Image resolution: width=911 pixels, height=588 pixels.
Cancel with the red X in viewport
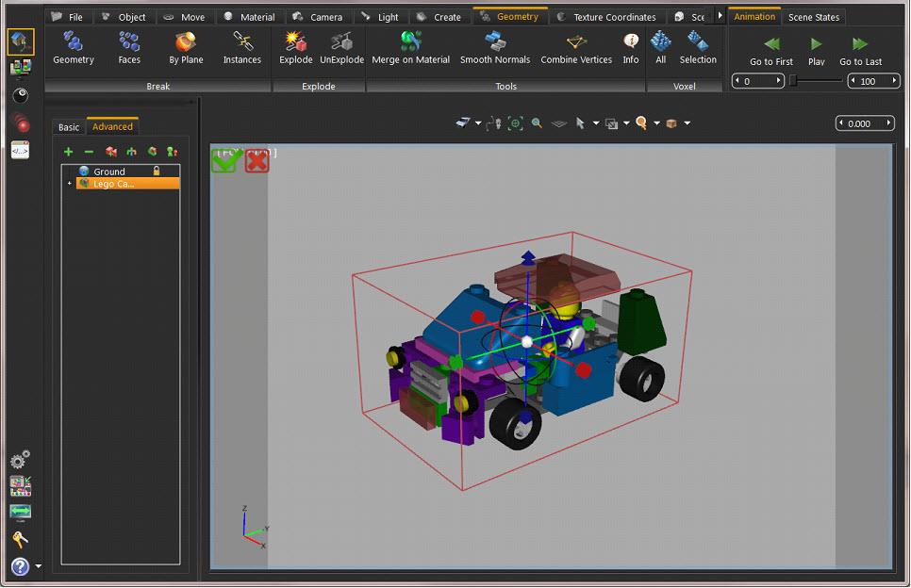[x=257, y=161]
